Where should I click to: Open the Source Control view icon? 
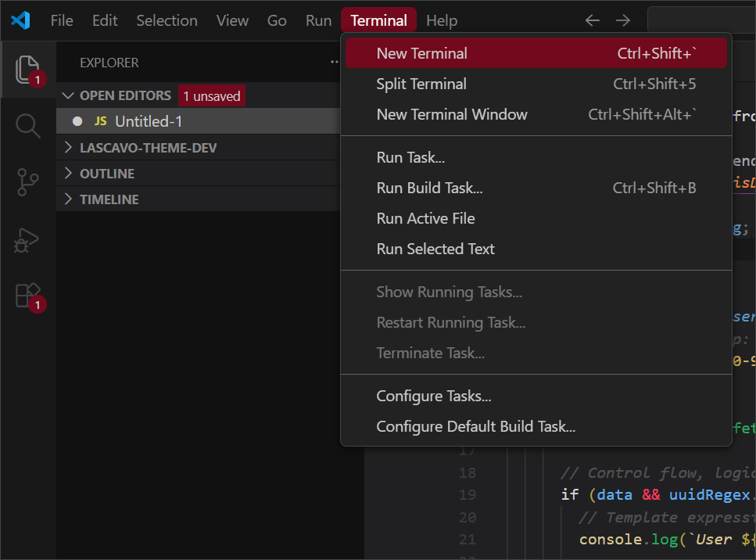click(x=28, y=181)
